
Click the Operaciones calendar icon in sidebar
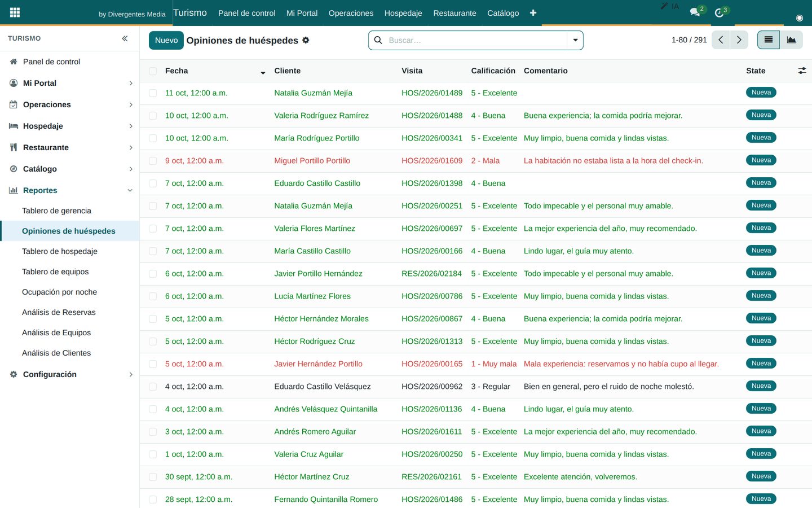click(14, 104)
